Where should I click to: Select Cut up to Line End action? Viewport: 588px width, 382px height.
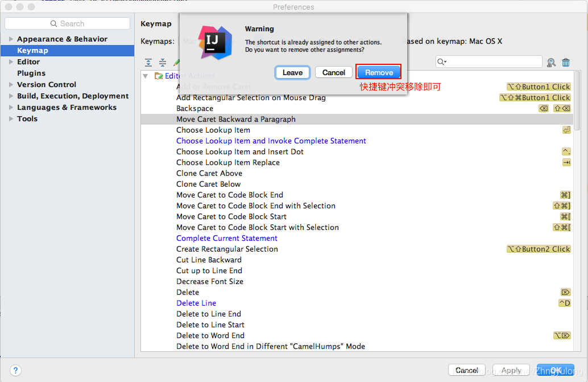pyautogui.click(x=209, y=271)
